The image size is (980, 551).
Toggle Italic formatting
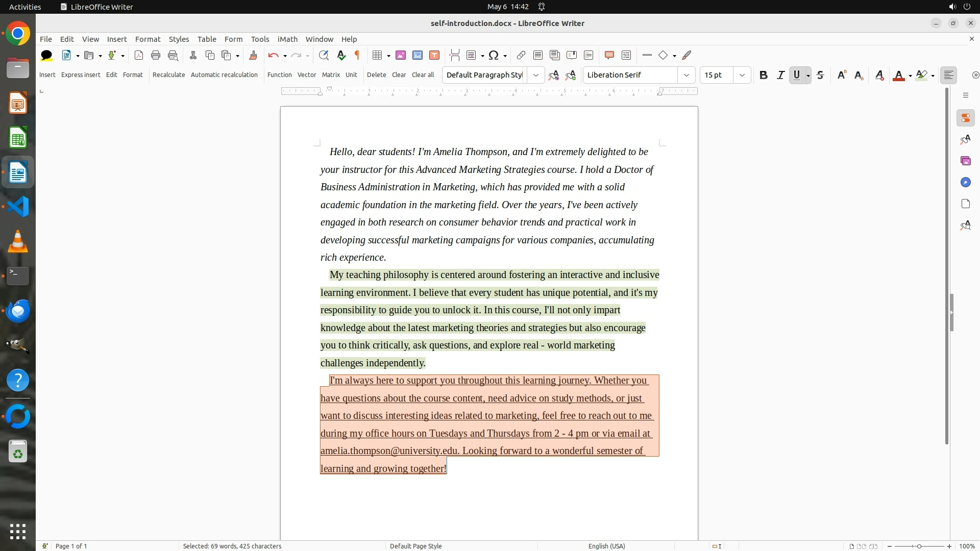[780, 75]
